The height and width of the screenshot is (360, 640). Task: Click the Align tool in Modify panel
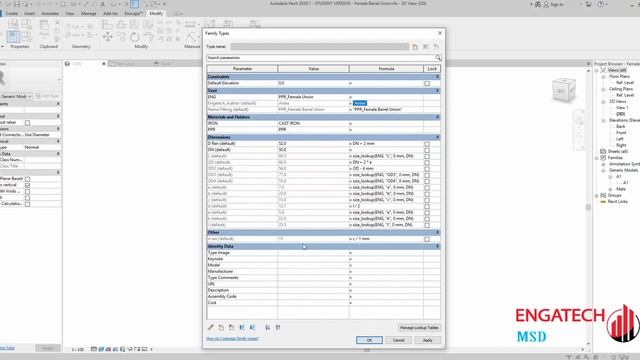pyautogui.click(x=108, y=25)
